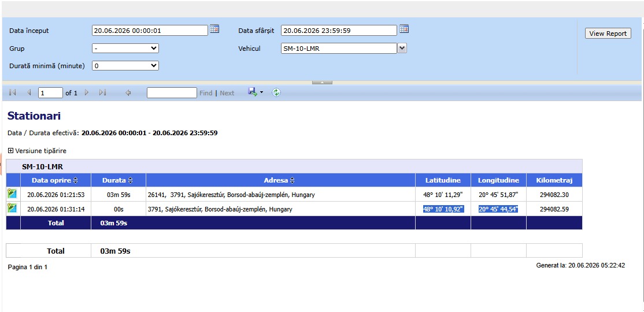Image resolution: width=644 pixels, height=312 pixels.
Task: Click highlighted latitude 48° 10' 10,92"
Action: (x=443, y=209)
